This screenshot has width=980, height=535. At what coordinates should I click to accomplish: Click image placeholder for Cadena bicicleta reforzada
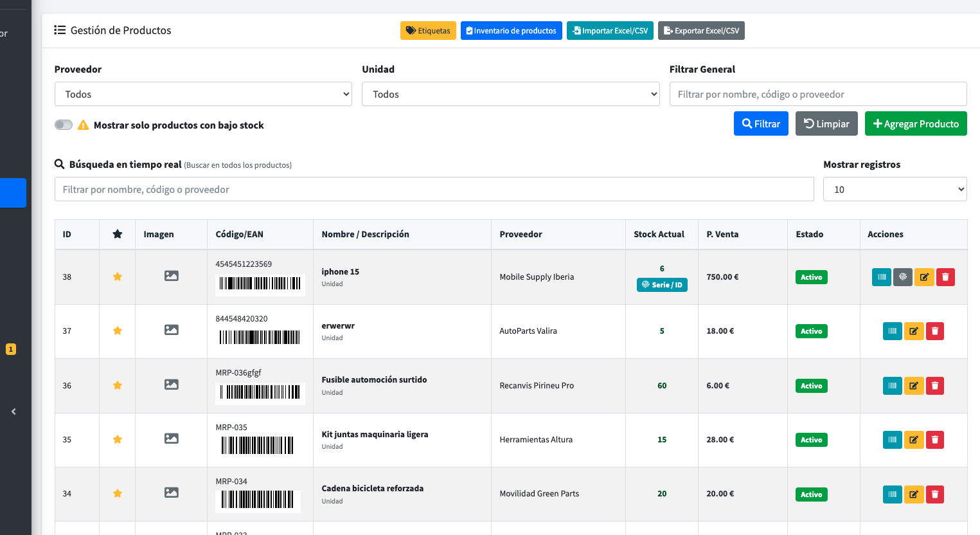172,493
